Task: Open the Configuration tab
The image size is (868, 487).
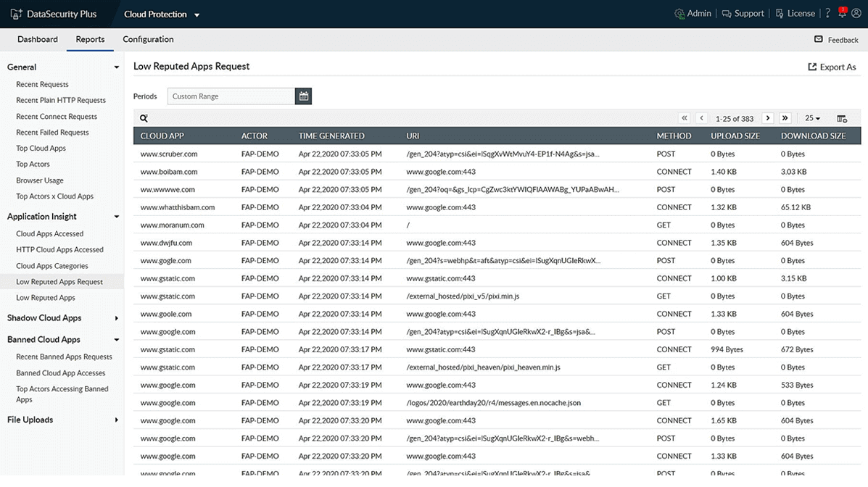Action: click(148, 39)
